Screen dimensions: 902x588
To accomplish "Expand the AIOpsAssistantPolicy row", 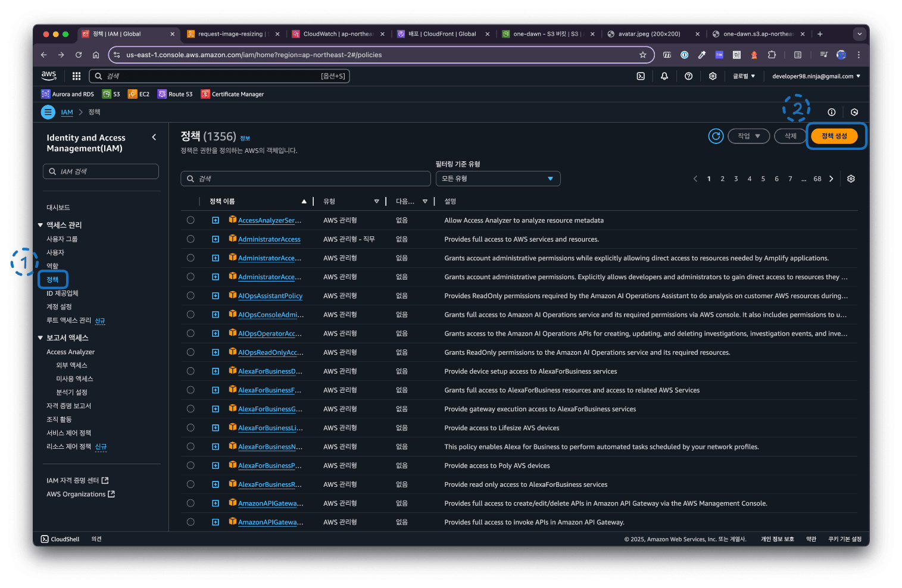I will [216, 296].
